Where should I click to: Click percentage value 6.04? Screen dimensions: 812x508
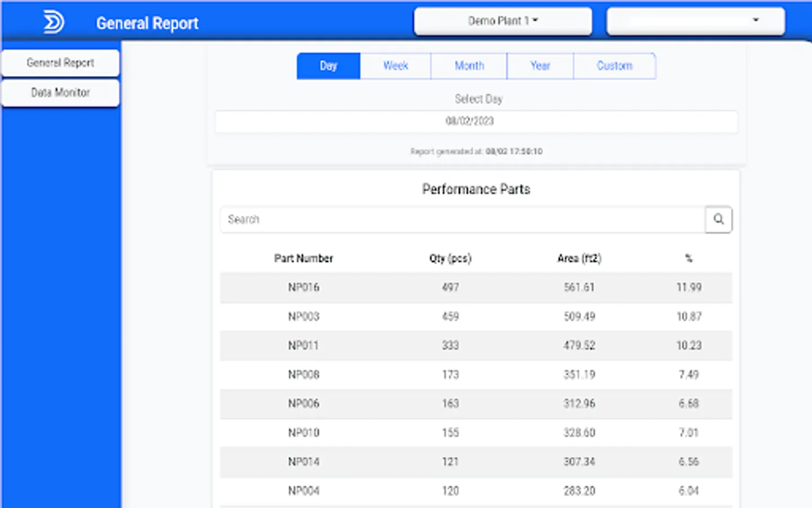tap(689, 491)
